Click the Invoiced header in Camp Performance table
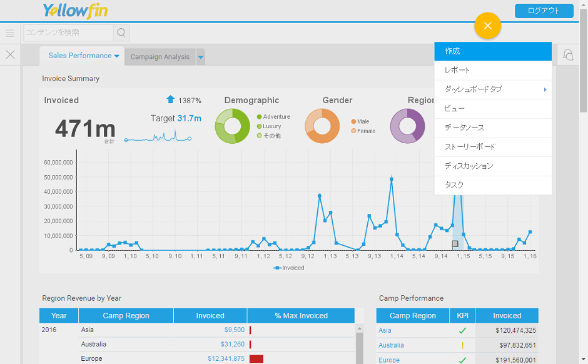588x364 pixels. click(x=507, y=316)
